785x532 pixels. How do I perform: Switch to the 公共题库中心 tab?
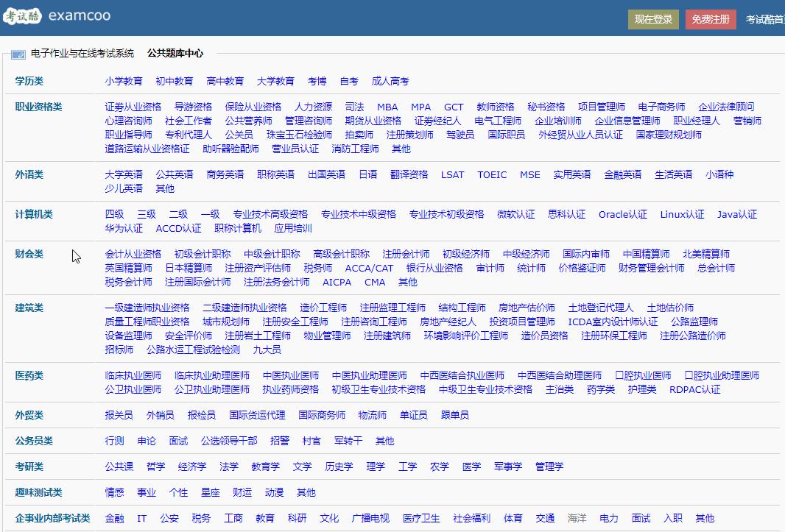173,53
